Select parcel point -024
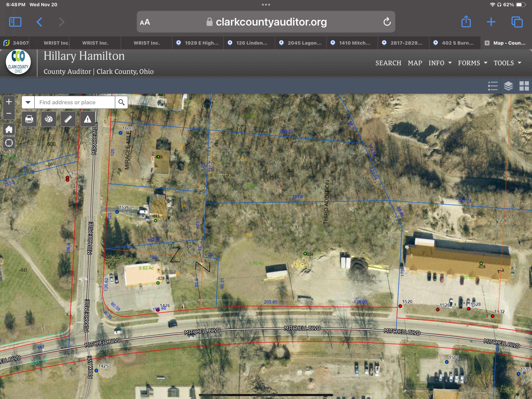 [x=305, y=254]
